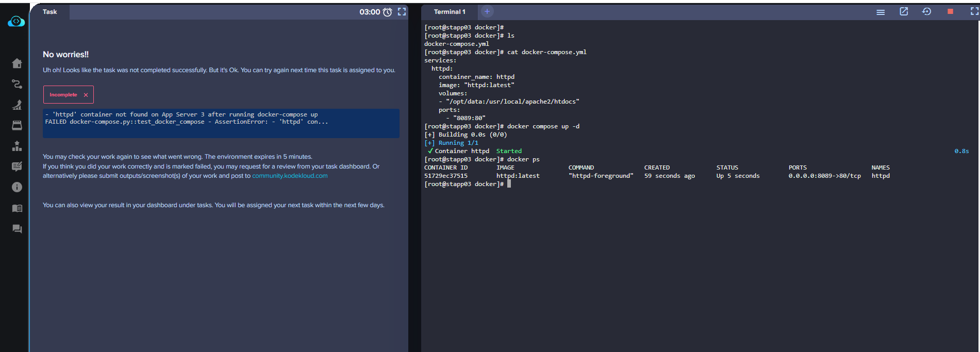980x352 pixels.
Task: Open the open-book sidebar icon
Action: coord(17,208)
